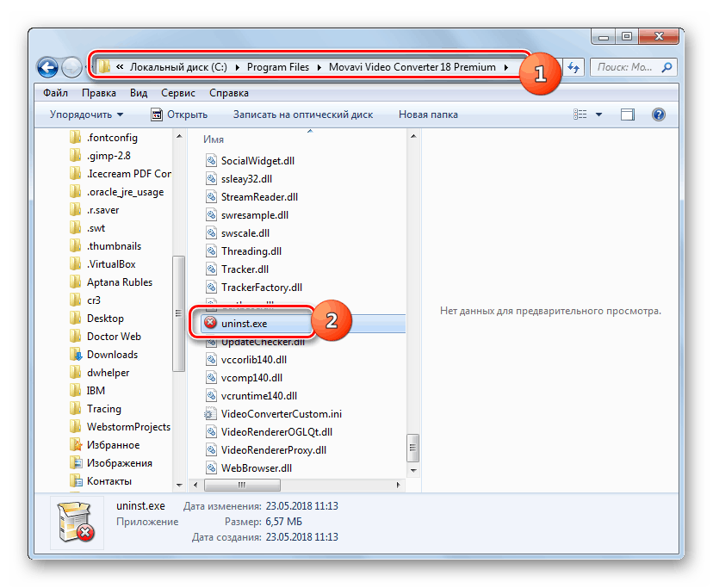Click the vcruntime140.dll file icon
713x588 pixels.
[x=211, y=396]
